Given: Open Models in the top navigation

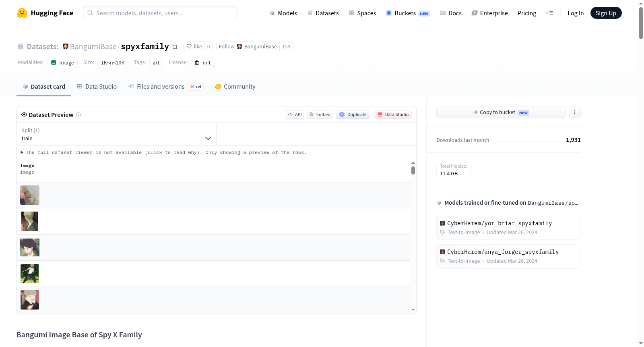Looking at the screenshot, I should point(283,13).
